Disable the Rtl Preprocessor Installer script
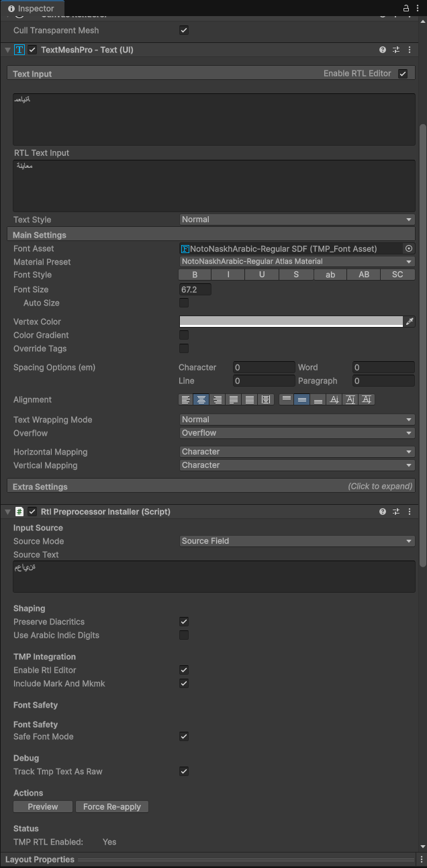The image size is (427, 868). [x=32, y=512]
